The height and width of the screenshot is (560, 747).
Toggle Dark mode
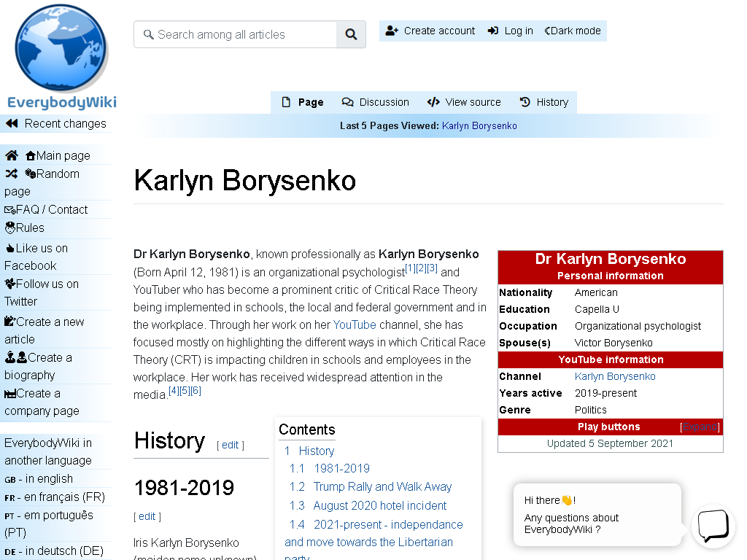(x=573, y=31)
